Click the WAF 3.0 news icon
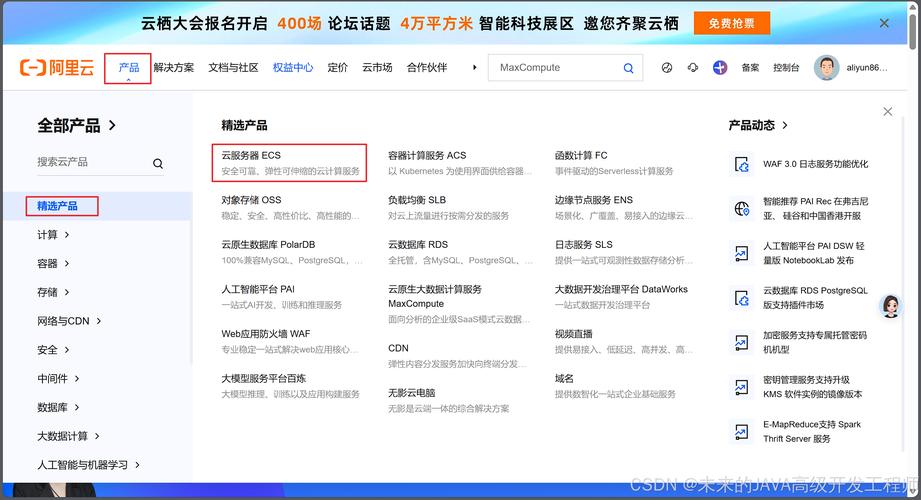 coord(742,165)
